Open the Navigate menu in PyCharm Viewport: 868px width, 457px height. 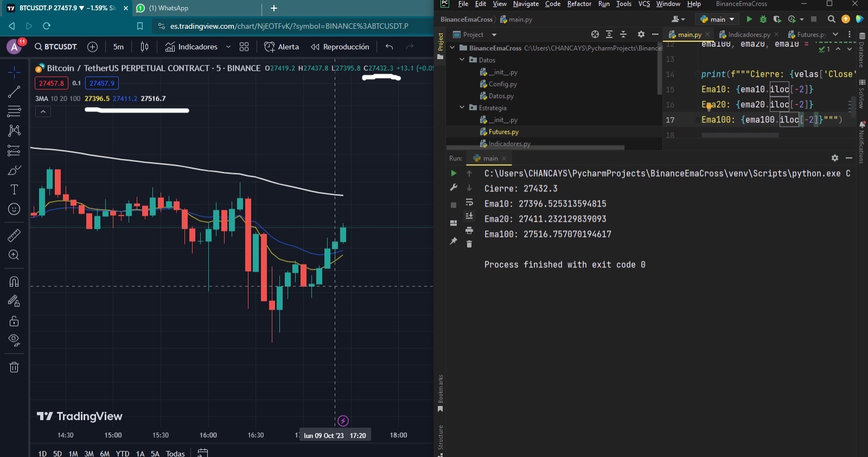point(526,4)
